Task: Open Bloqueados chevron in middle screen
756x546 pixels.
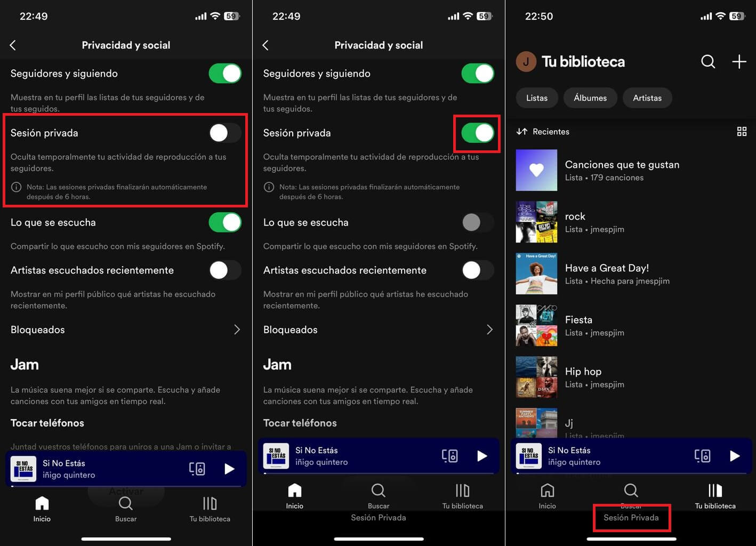Action: [489, 330]
